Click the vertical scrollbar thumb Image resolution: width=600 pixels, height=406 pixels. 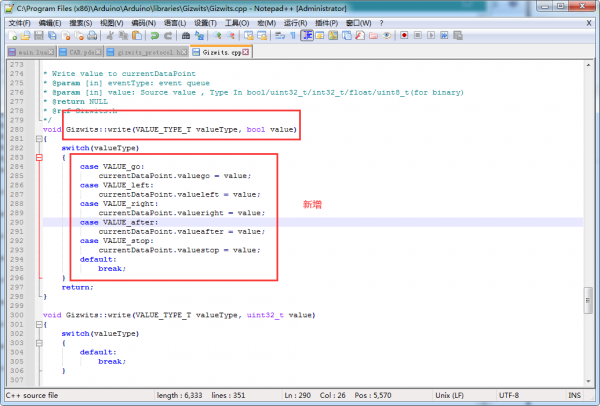point(588,300)
